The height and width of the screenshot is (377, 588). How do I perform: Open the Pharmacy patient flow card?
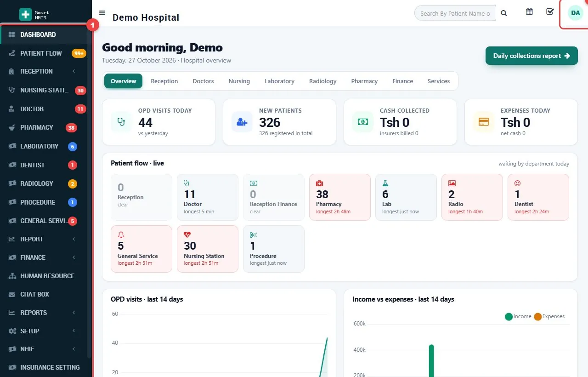[x=340, y=197]
